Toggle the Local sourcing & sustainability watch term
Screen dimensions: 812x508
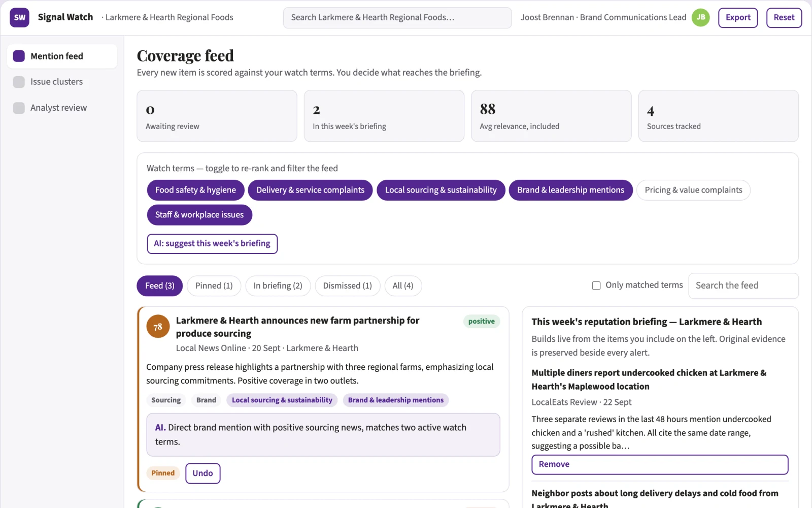pyautogui.click(x=441, y=190)
